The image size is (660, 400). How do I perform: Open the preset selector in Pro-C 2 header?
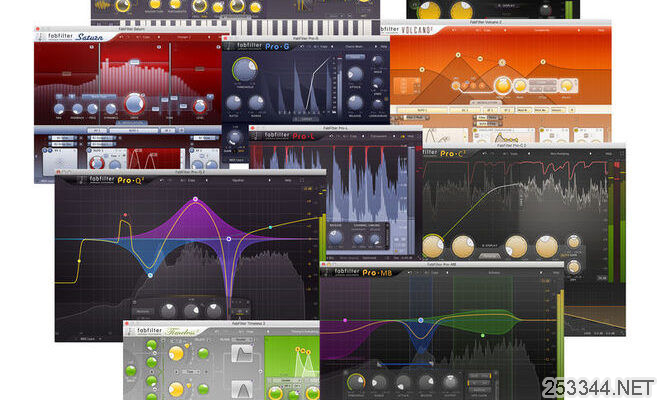[560, 154]
